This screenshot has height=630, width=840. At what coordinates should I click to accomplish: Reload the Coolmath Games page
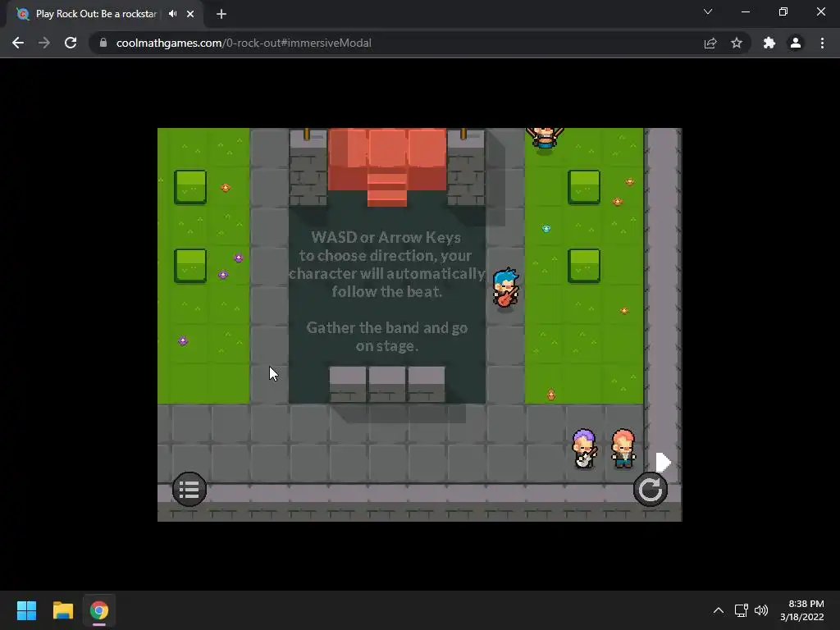[71, 43]
